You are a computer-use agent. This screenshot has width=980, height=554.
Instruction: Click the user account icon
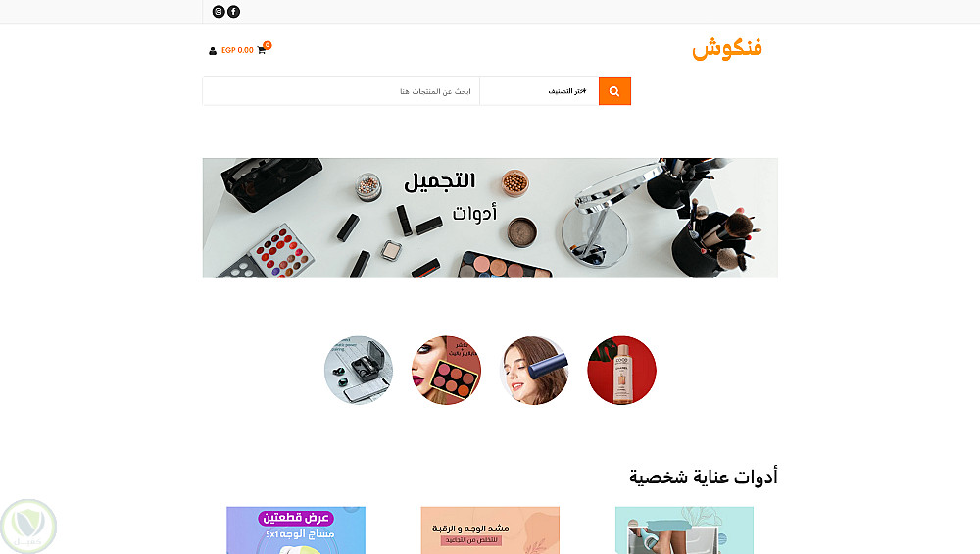[x=213, y=51]
